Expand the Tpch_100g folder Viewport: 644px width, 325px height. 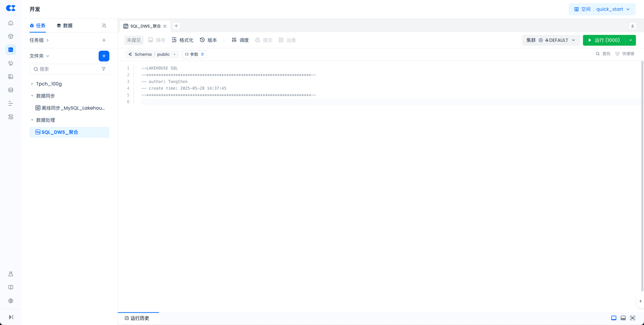point(32,84)
